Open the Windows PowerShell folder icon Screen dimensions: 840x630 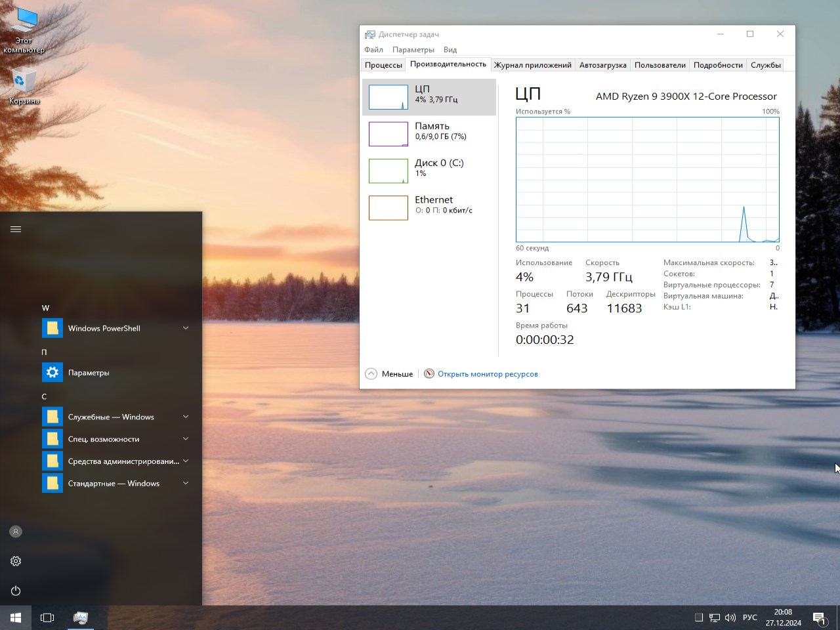(x=52, y=328)
